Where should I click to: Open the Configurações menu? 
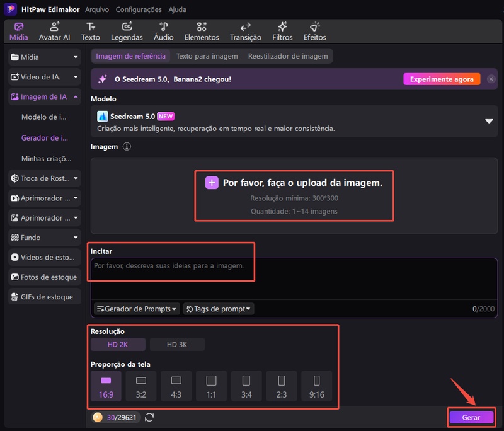pyautogui.click(x=139, y=9)
